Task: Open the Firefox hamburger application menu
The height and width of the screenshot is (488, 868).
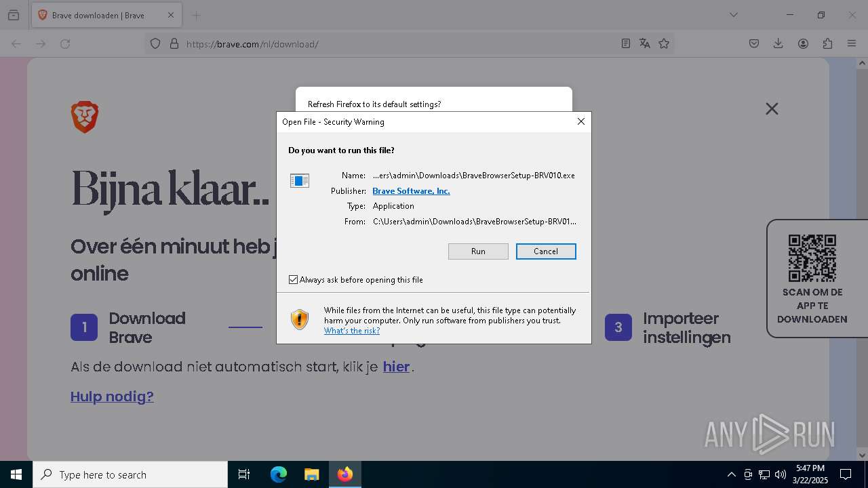Action: (852, 44)
